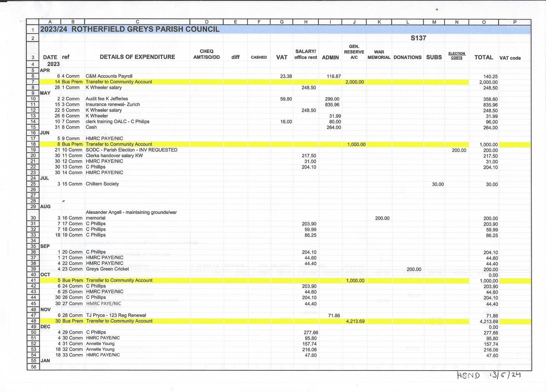Image resolution: width=546 pixels, height=392 pixels.
Task: Select the yellow highlighted row 7 transfer text
Action: point(119,82)
